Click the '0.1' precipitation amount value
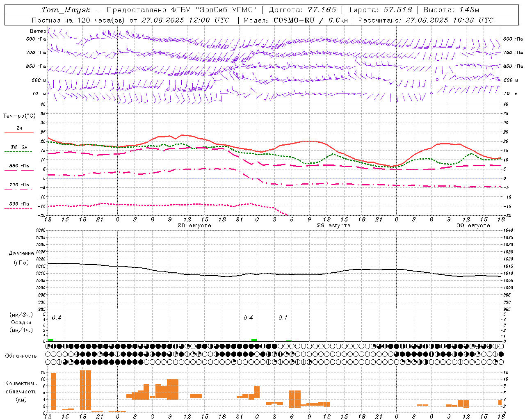The height and width of the screenshot is (420, 525). click(x=283, y=318)
